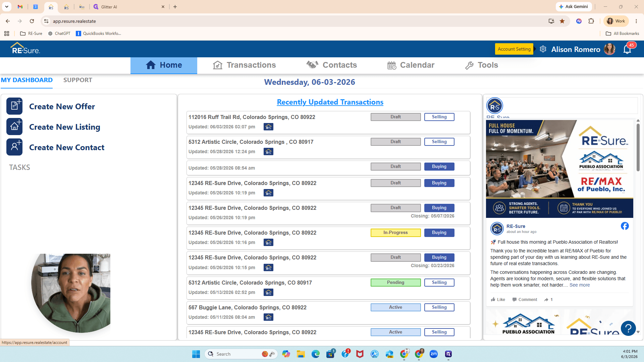Image resolution: width=644 pixels, height=362 pixels.
Task: Click RS badge on 567 Buggie Lane row
Action: point(268,317)
